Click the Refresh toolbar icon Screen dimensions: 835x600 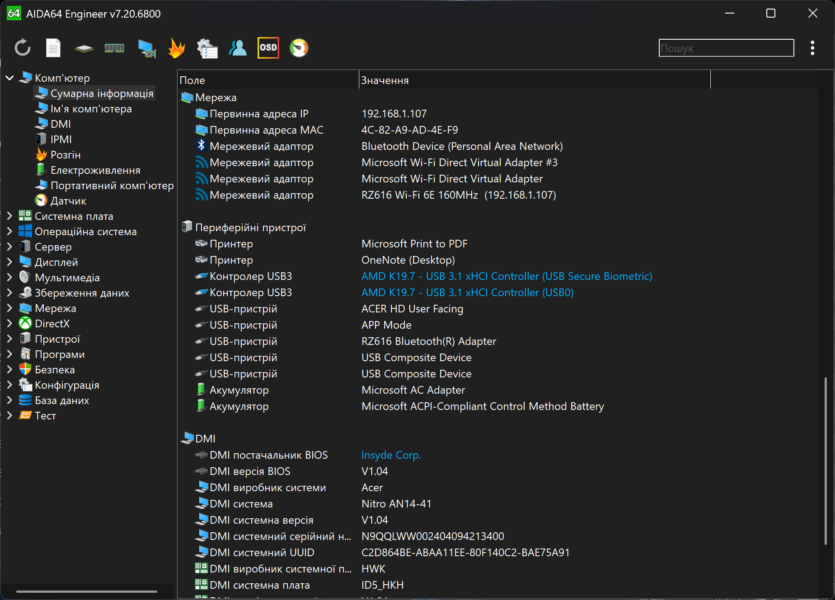(22, 48)
